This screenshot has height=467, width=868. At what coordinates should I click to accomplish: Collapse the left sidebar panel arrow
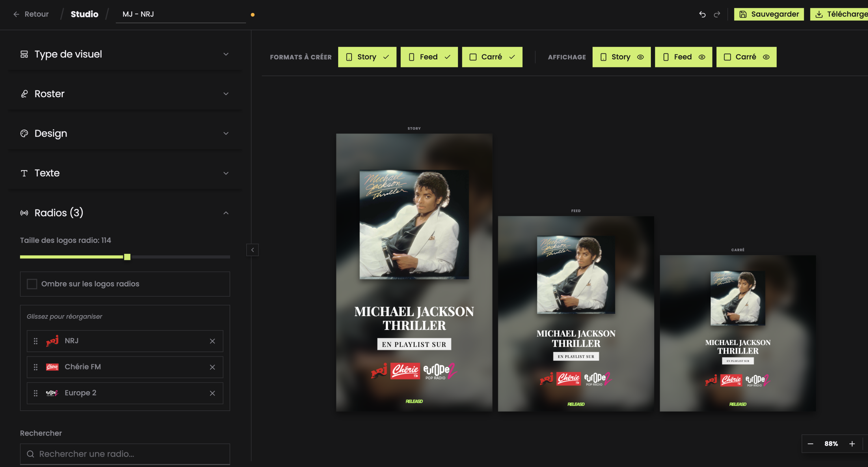point(252,250)
